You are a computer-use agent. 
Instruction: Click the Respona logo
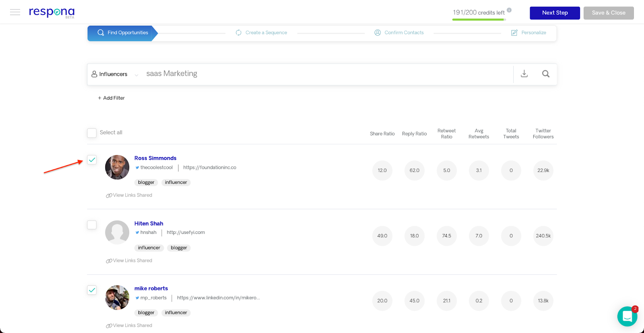click(x=52, y=12)
